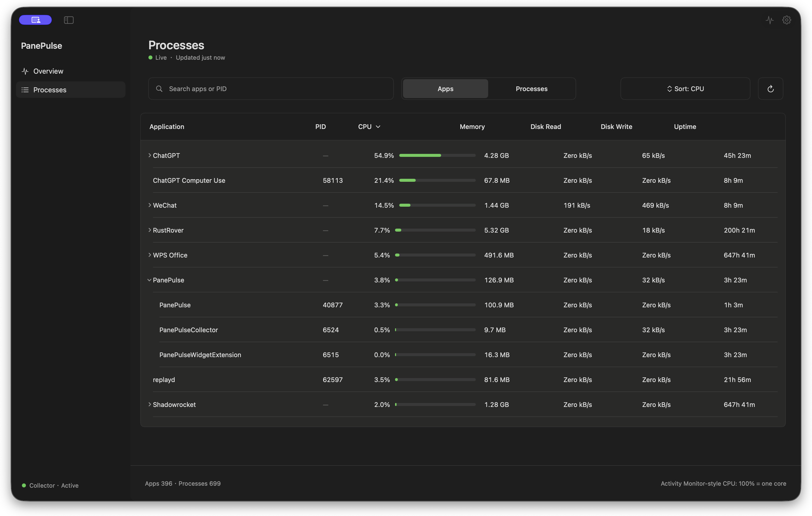Click the refresh button icon
This screenshot has height=516, width=812.
click(x=770, y=89)
